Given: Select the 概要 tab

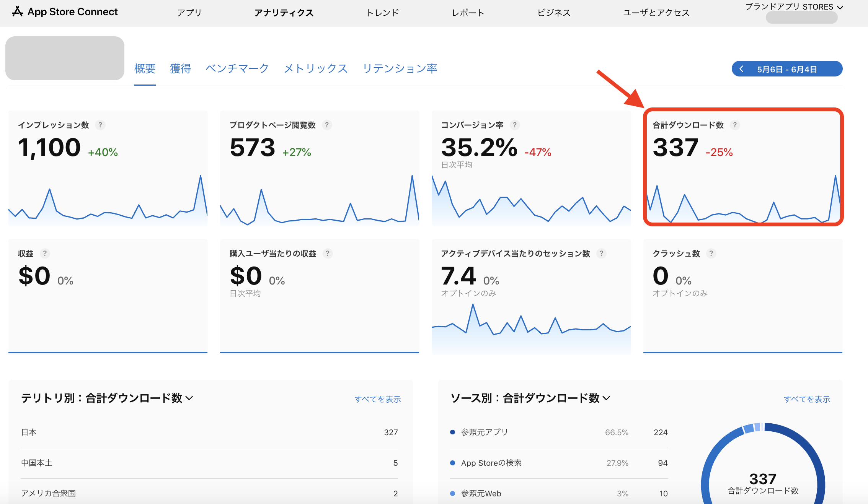Looking at the screenshot, I should tap(145, 68).
